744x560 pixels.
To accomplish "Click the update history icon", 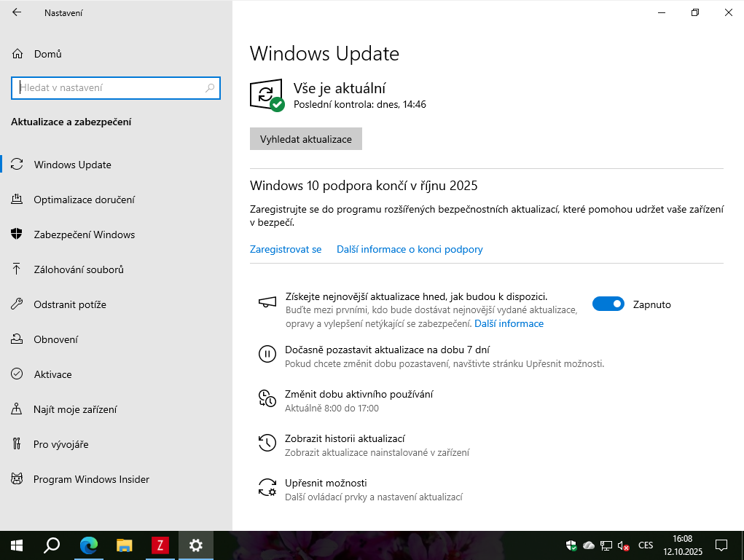I will (267, 443).
